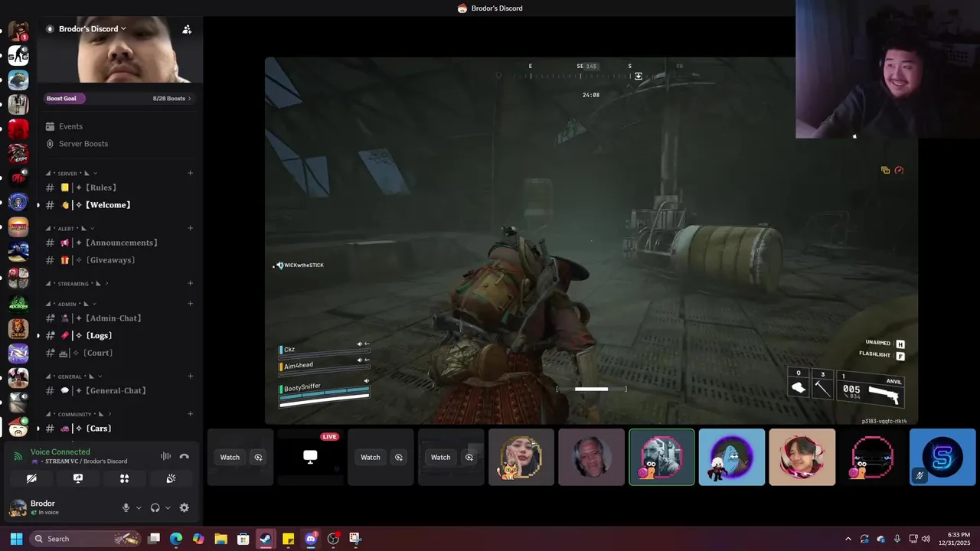Open Brodor's user profile avatar
Screen dimensions: 980x551
click(18, 507)
